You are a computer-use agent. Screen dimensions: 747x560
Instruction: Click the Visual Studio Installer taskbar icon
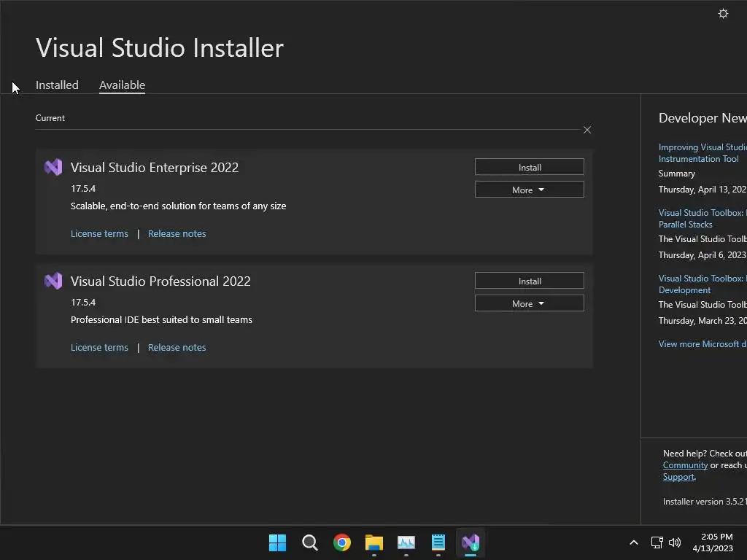[x=471, y=542]
